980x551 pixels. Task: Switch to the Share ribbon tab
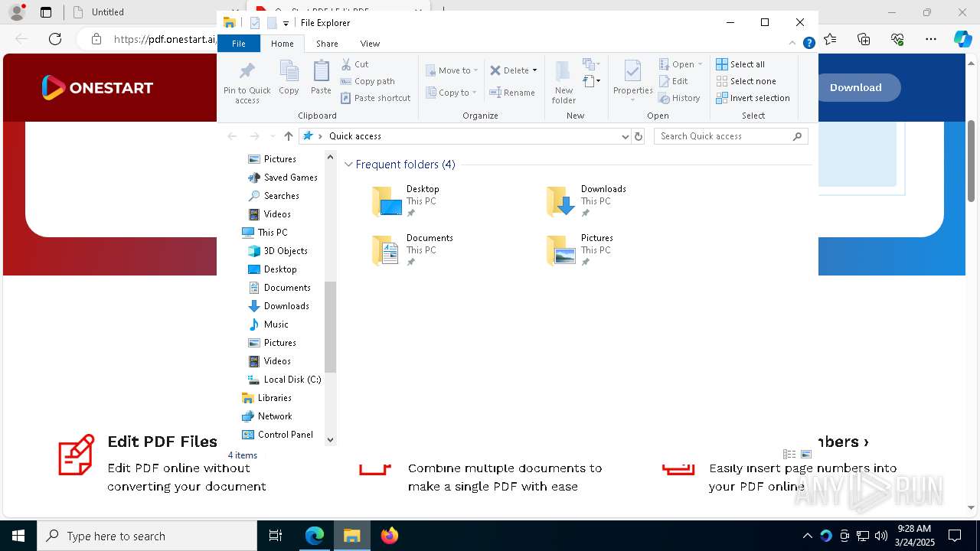[x=327, y=44]
